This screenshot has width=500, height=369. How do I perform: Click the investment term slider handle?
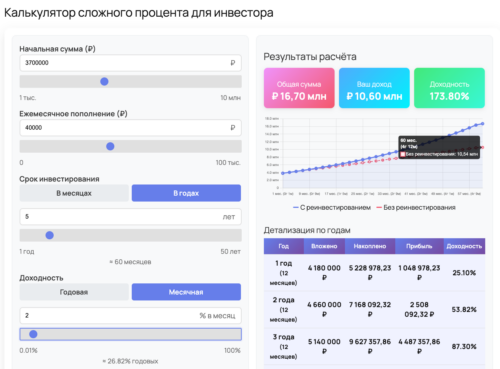coord(49,235)
